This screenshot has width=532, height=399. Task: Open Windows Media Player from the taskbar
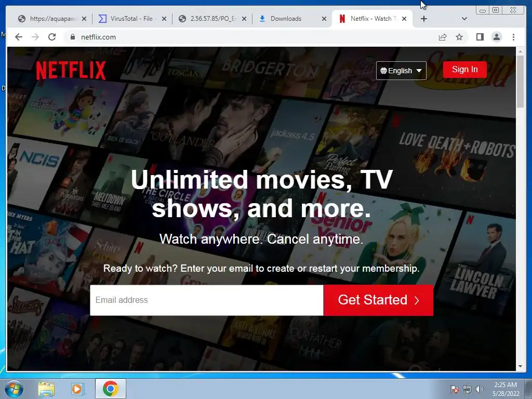point(77,389)
